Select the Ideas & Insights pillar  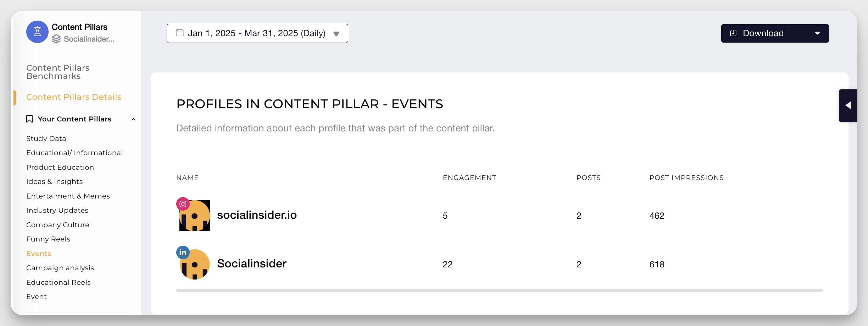(x=54, y=181)
